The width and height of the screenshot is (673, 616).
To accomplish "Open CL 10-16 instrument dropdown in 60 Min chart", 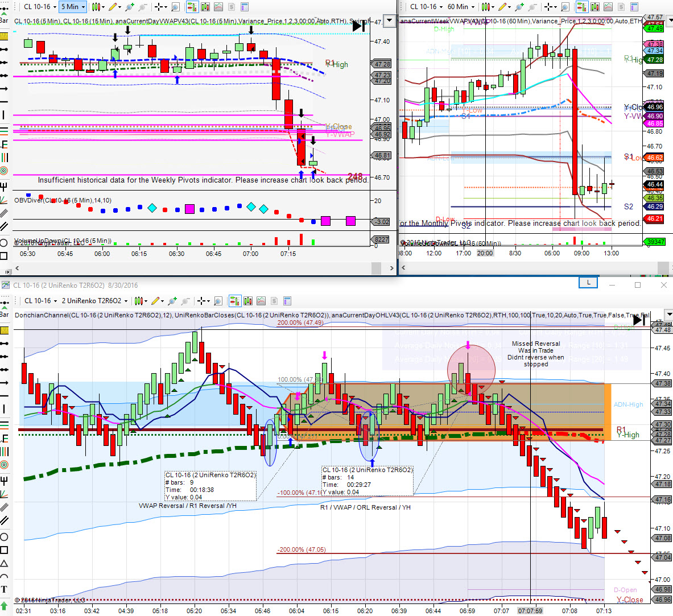I will pos(426,7).
